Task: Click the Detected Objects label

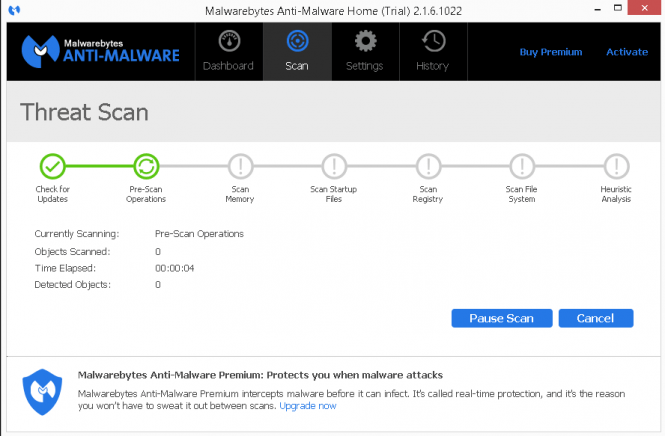Action: pyautogui.click(x=73, y=285)
